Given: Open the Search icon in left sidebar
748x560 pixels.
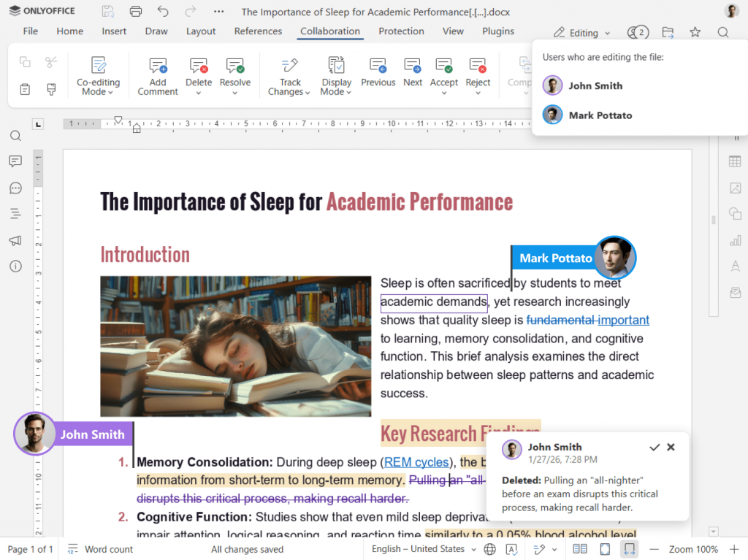Looking at the screenshot, I should point(15,136).
